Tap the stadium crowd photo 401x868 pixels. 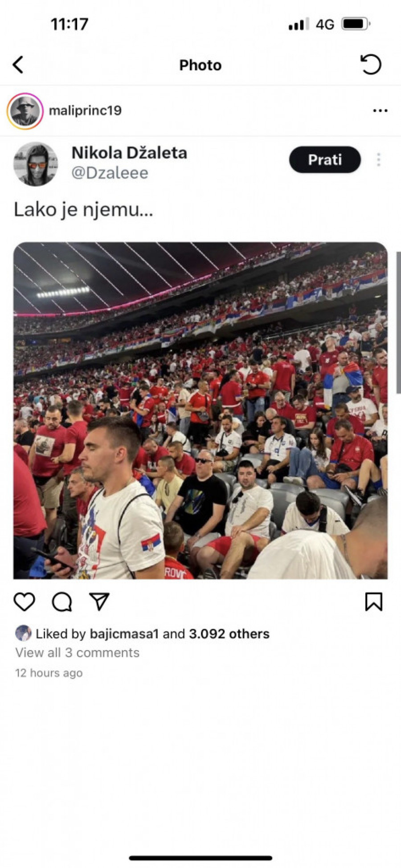pyautogui.click(x=200, y=410)
